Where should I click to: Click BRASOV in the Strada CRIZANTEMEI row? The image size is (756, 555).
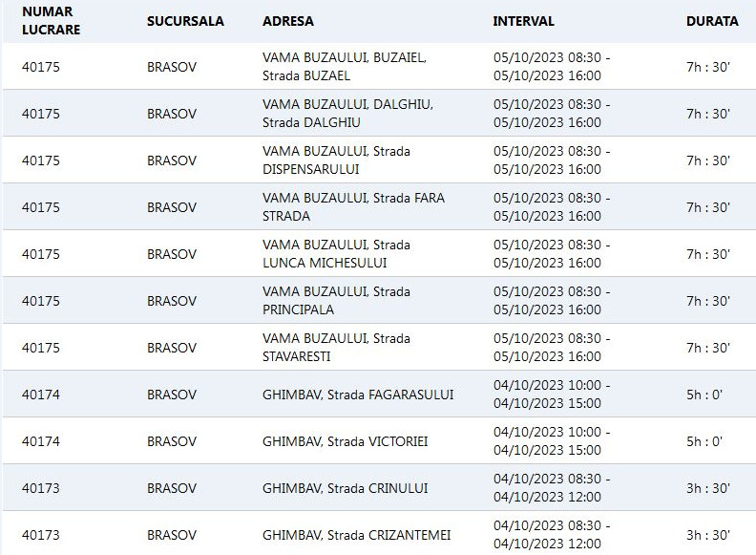[172, 535]
